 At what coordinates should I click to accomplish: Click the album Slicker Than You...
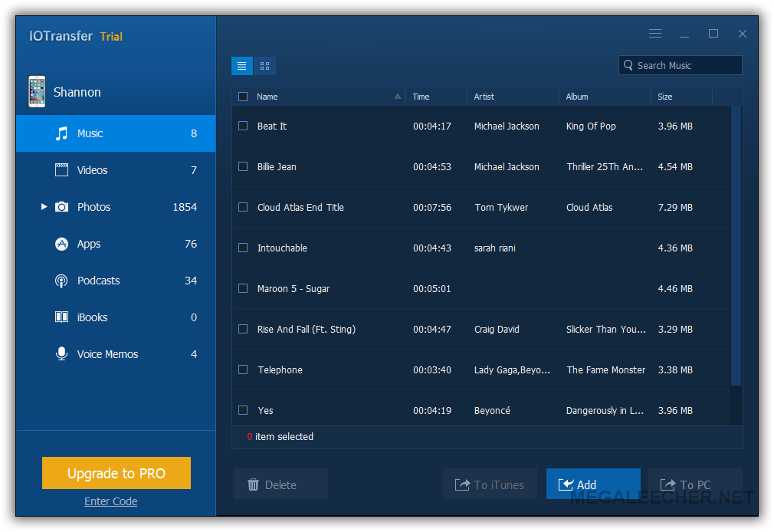605,329
